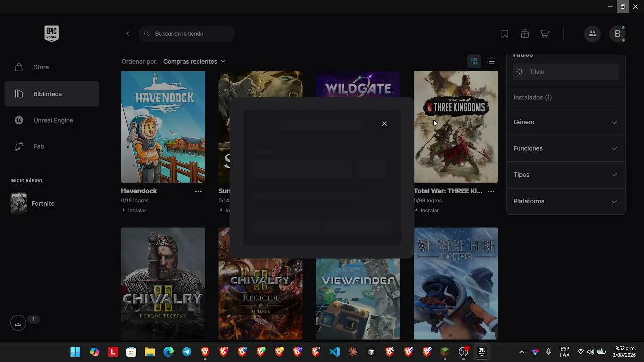This screenshot has width=644, height=362.
Task: Open the Wi-Fi network tray icon
Action: click(x=581, y=352)
